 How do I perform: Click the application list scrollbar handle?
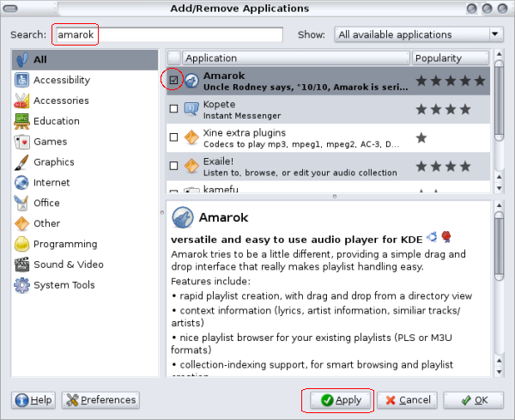(499, 100)
